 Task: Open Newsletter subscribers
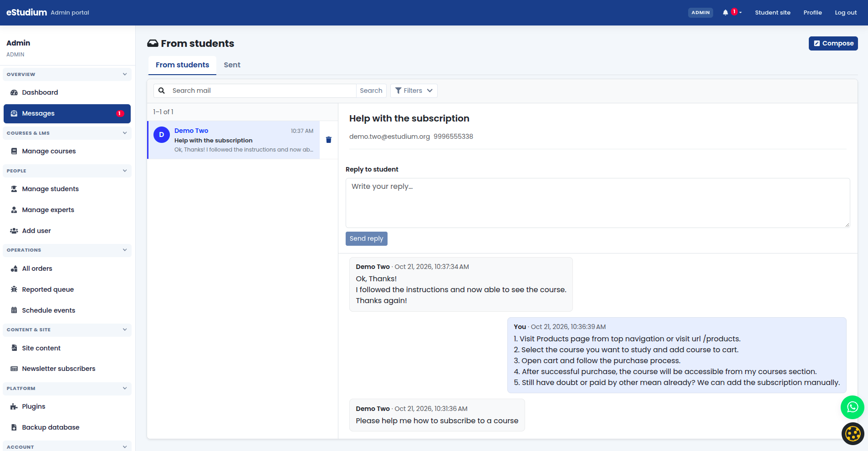(x=67, y=369)
